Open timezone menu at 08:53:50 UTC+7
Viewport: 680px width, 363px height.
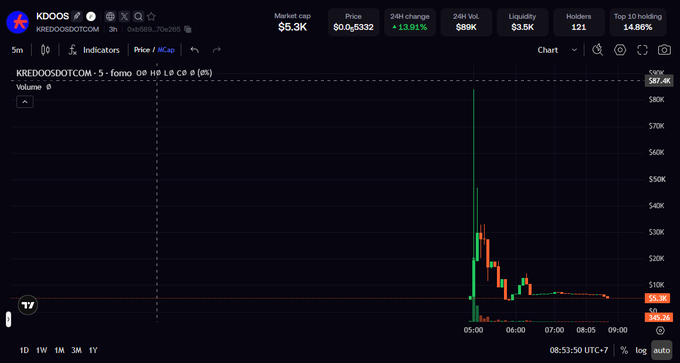[579, 350]
